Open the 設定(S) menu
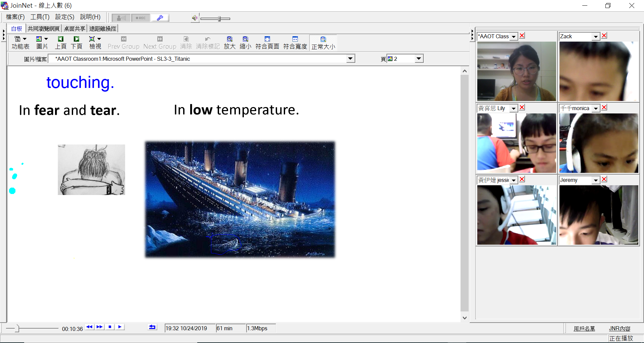The width and height of the screenshot is (644, 343). pos(65,17)
